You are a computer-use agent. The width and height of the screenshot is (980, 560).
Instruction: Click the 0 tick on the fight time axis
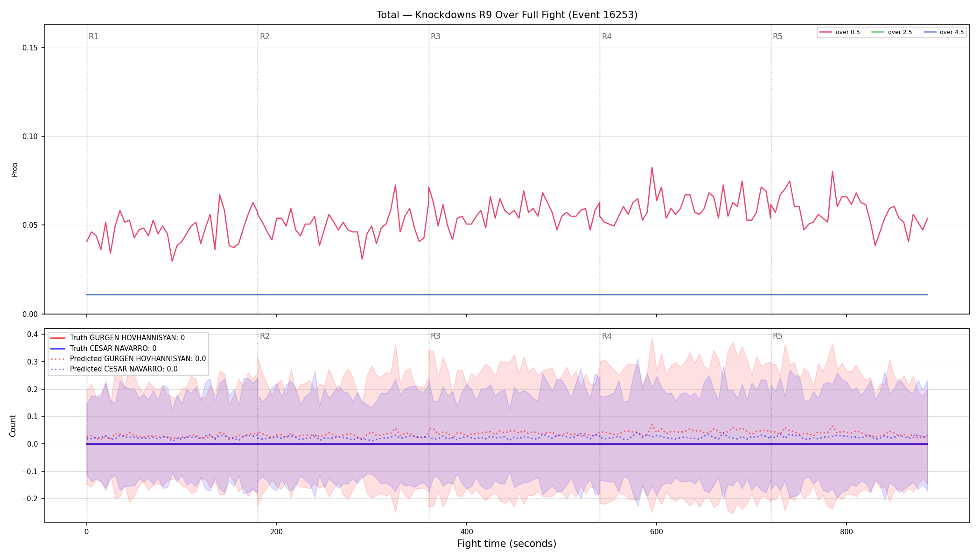point(87,532)
